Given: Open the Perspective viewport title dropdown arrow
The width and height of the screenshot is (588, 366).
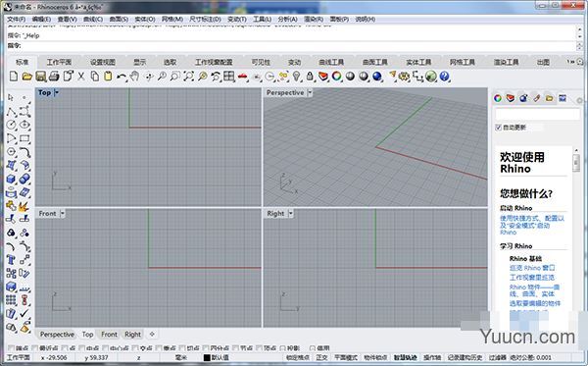Looking at the screenshot, I should 310,92.
